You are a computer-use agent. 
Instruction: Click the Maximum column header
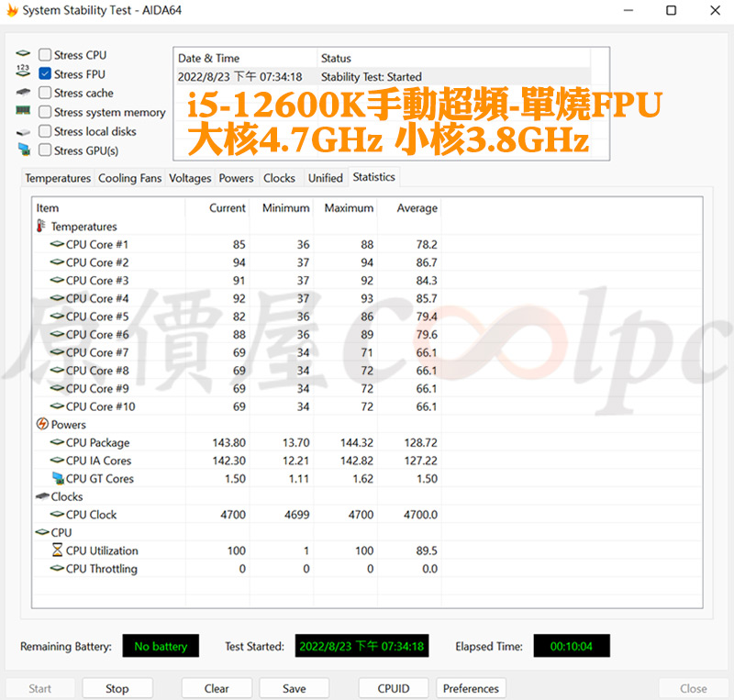[x=346, y=208]
